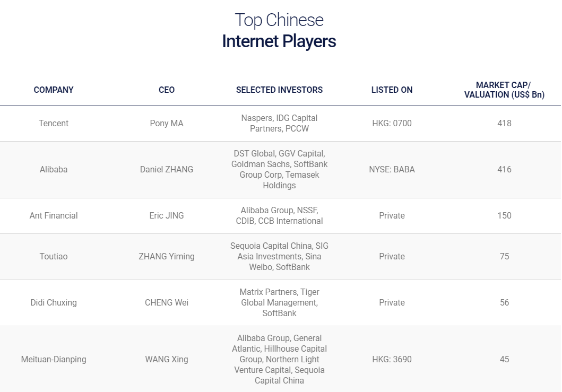Select the Didi Chuxing company cell

coord(54,303)
